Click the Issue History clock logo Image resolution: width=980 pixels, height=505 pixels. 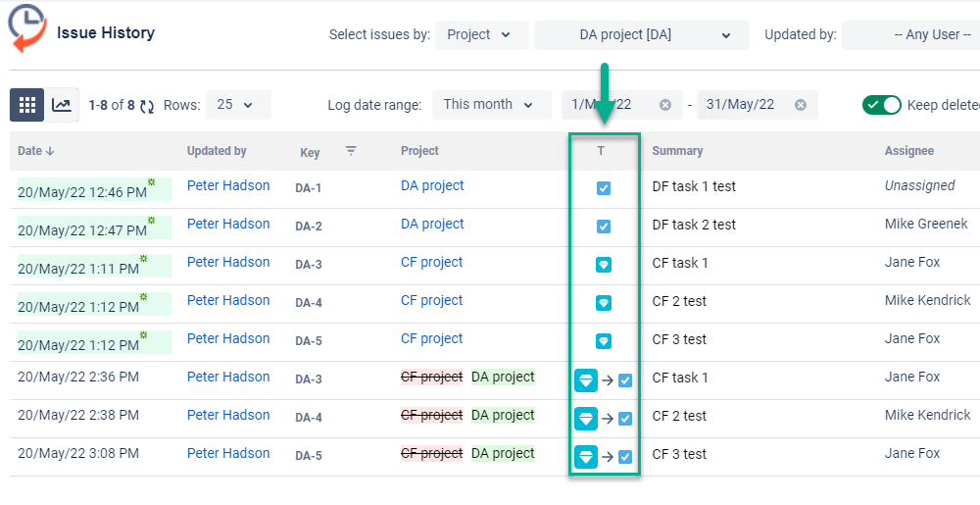(26, 27)
